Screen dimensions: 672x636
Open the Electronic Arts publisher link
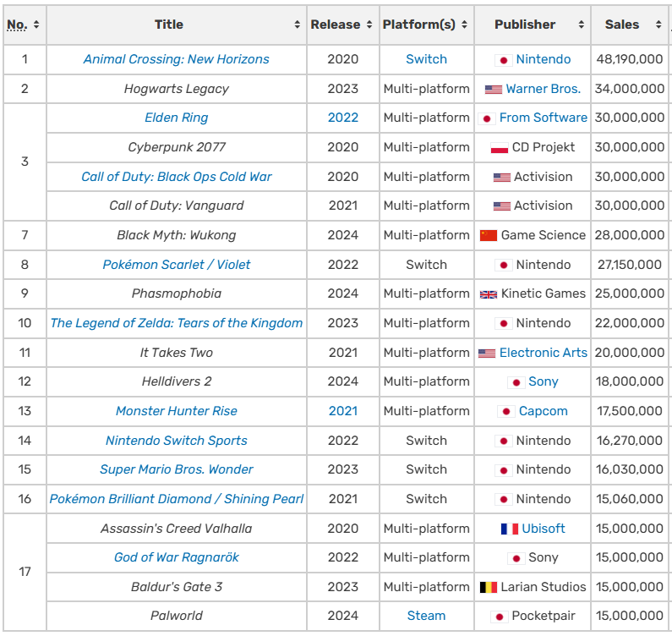543,353
